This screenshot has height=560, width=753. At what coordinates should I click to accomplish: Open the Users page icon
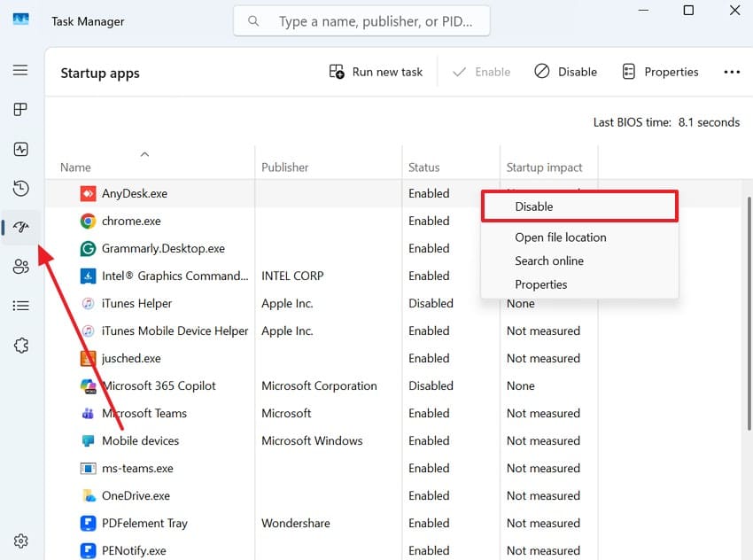pyautogui.click(x=20, y=267)
